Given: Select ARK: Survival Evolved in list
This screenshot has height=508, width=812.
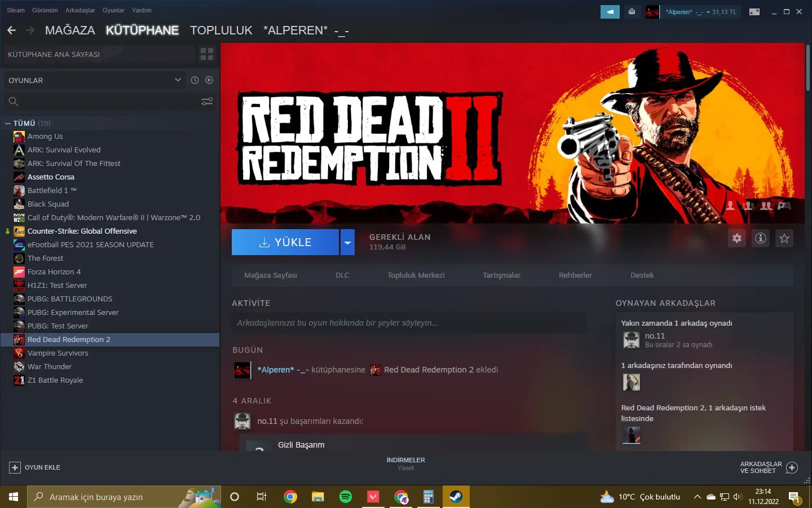Looking at the screenshot, I should coord(110,150).
